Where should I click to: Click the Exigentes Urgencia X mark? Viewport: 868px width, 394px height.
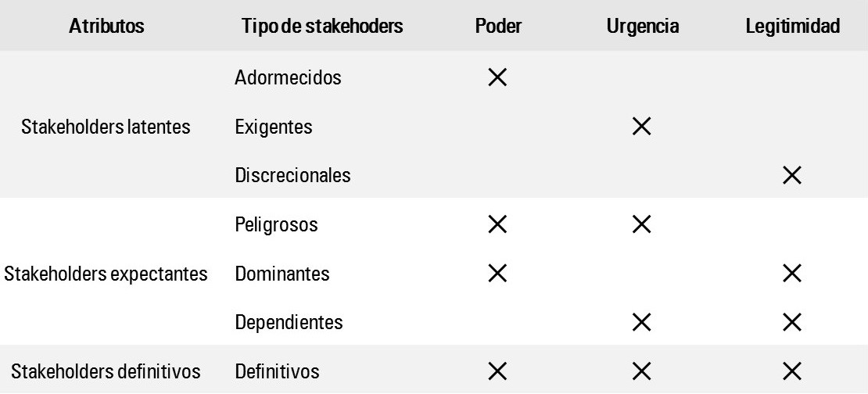pos(641,127)
